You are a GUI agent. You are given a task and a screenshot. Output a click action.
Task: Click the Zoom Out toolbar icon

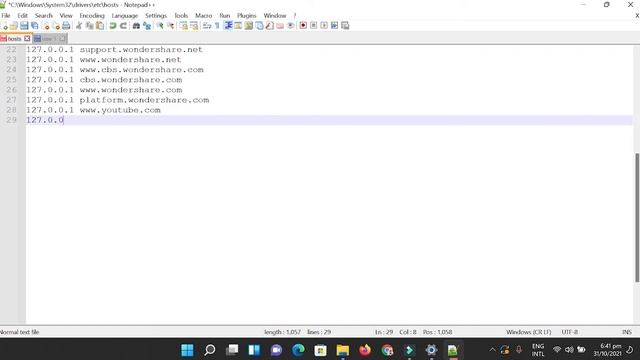coord(171,26)
